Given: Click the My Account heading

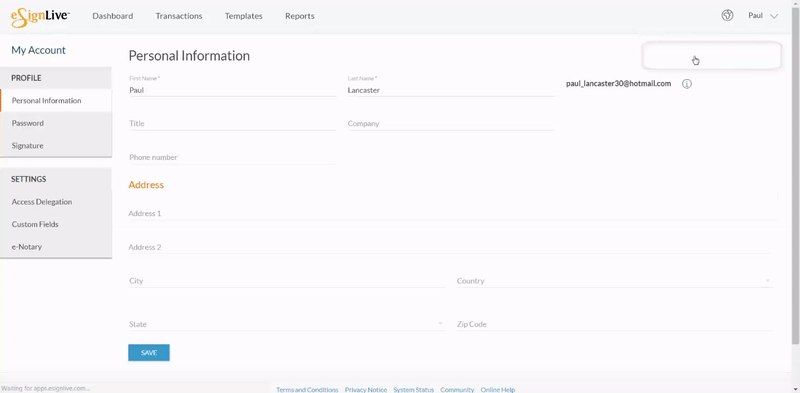Looking at the screenshot, I should (38, 50).
